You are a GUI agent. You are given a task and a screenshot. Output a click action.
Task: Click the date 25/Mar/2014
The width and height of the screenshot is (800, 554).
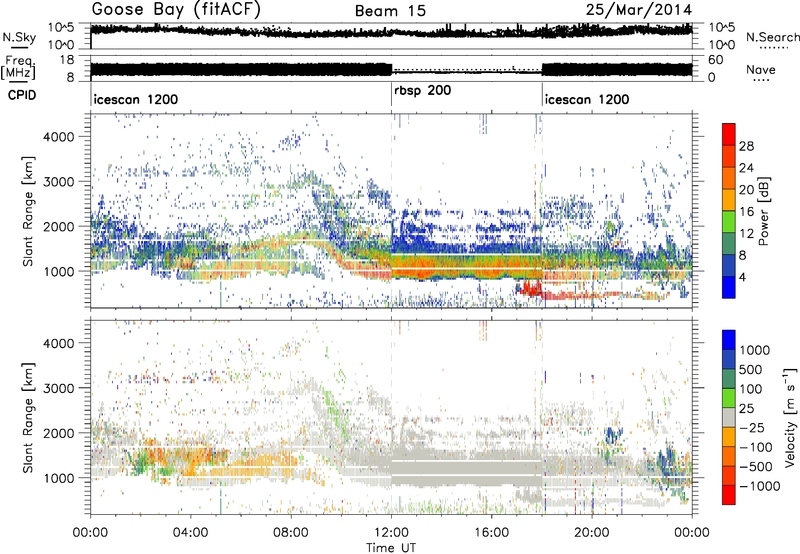(x=639, y=10)
